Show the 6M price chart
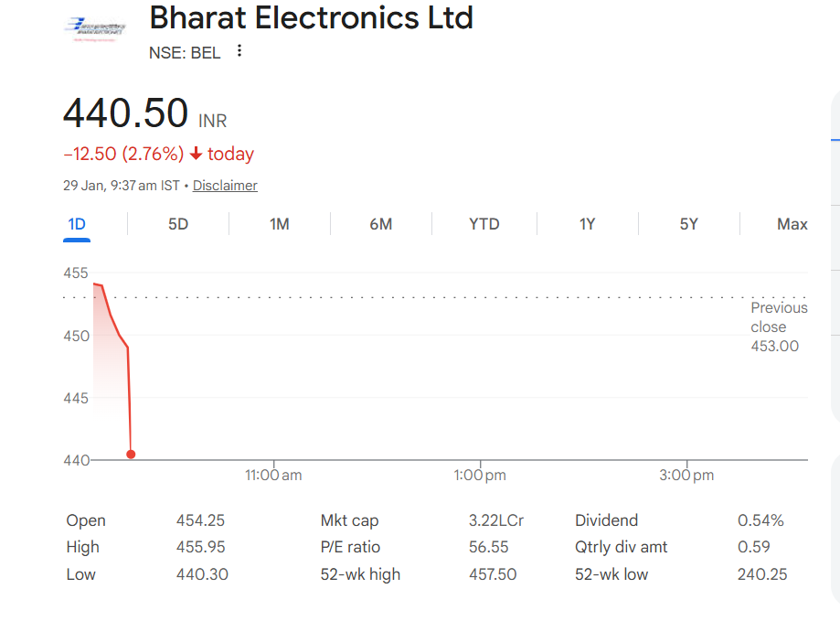Image resolution: width=840 pixels, height=621 pixels. [381, 224]
